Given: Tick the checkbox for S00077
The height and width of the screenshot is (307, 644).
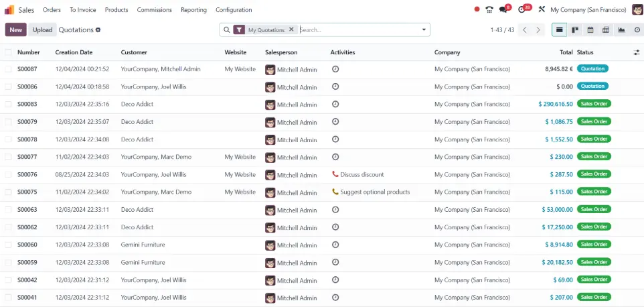Looking at the screenshot, I should 8,157.
